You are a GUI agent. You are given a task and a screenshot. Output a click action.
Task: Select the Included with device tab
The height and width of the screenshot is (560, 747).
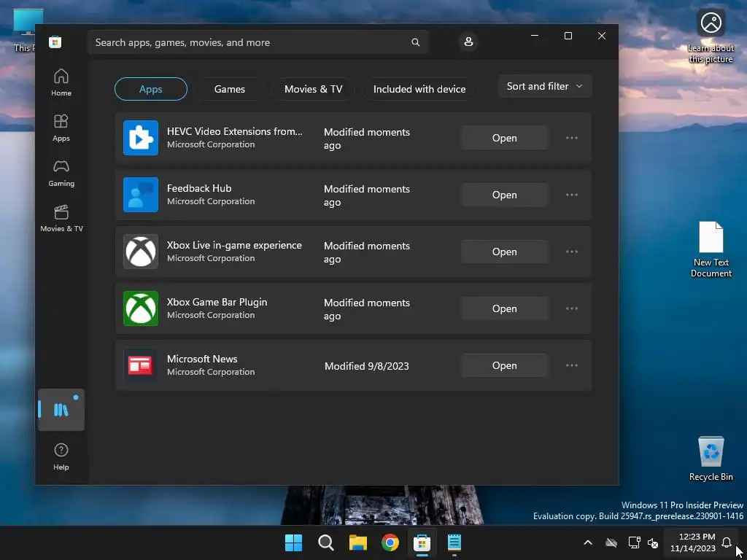419,89
